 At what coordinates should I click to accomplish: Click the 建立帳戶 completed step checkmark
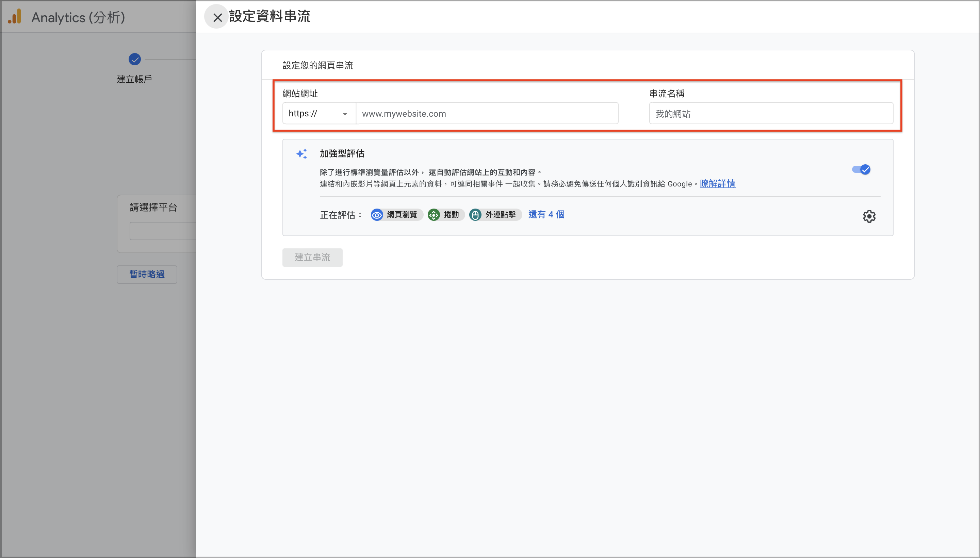134,60
